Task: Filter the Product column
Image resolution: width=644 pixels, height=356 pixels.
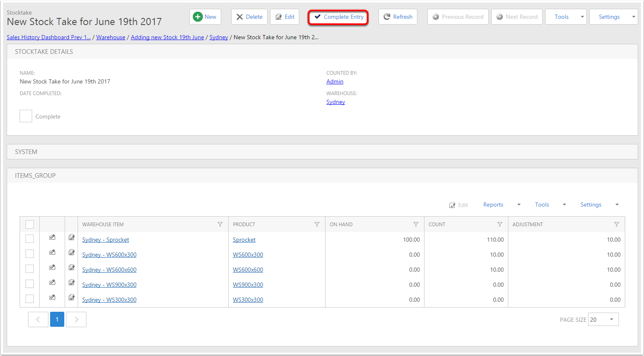Action: (x=317, y=225)
